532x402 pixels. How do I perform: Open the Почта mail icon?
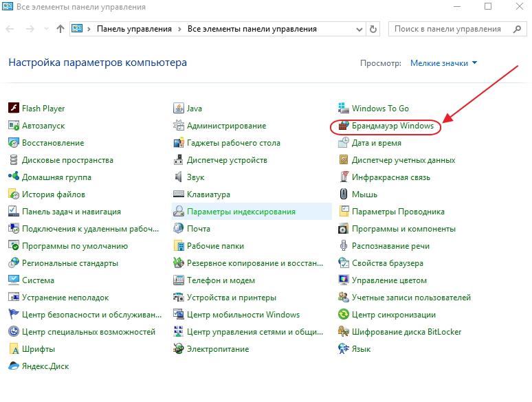pyautogui.click(x=179, y=228)
